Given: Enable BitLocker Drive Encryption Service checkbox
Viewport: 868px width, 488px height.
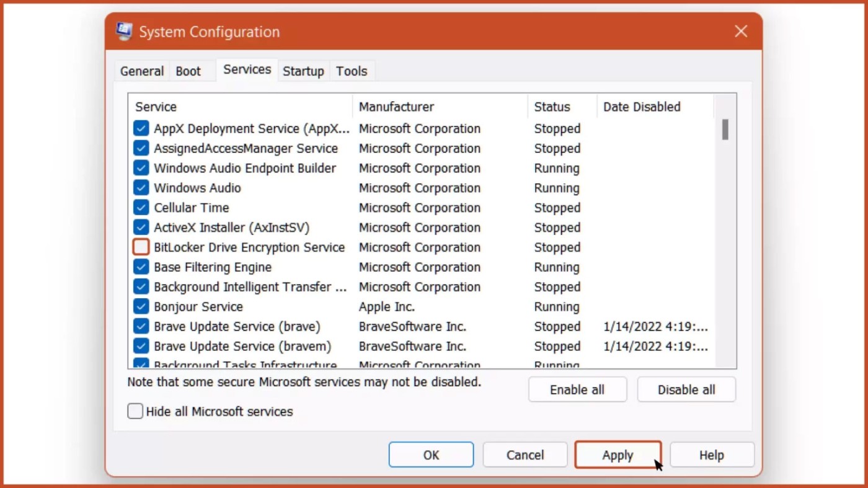Looking at the screenshot, I should (141, 247).
